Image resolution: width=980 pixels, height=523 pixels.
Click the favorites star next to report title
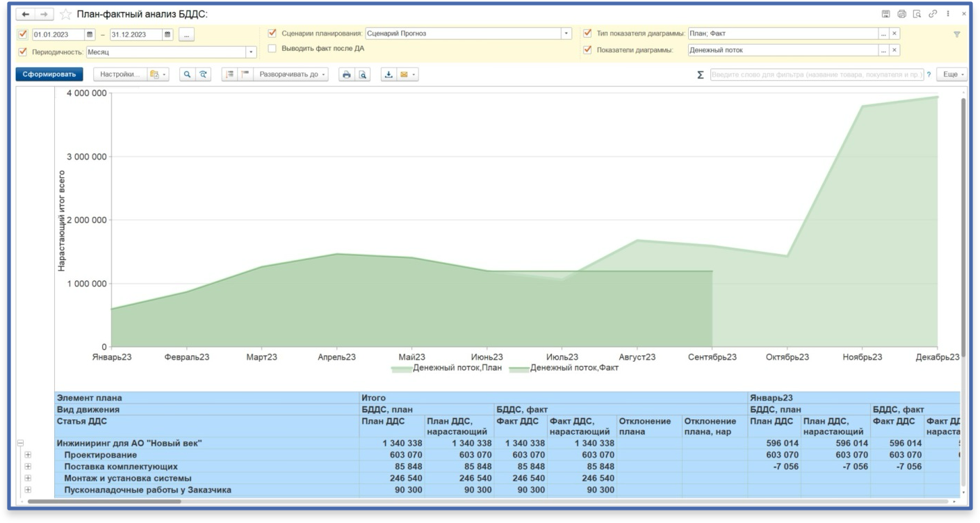tap(65, 15)
